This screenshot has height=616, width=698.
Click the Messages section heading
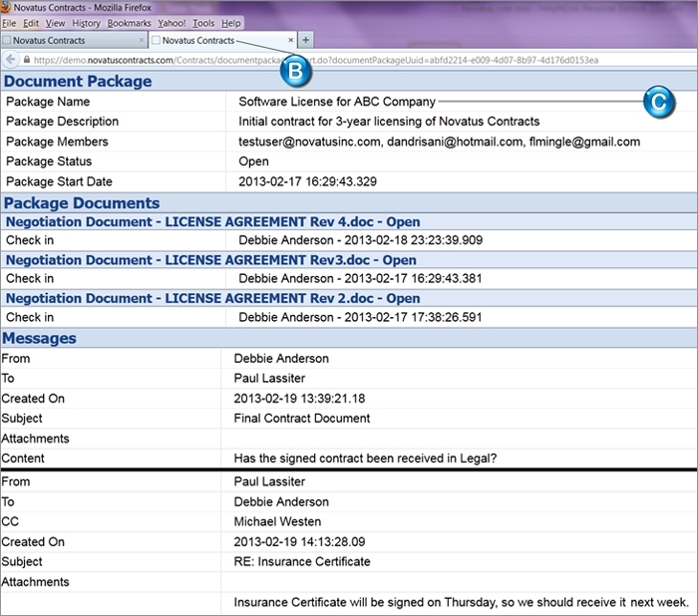[x=39, y=338]
